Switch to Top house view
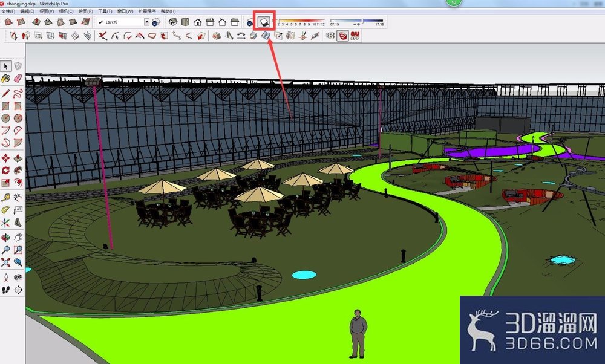Screen dimensions: 605x364 [185, 22]
